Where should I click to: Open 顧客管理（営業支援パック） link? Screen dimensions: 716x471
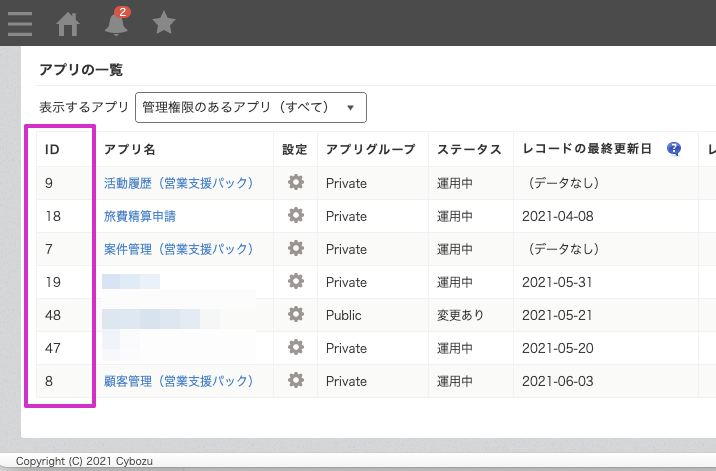(x=178, y=381)
